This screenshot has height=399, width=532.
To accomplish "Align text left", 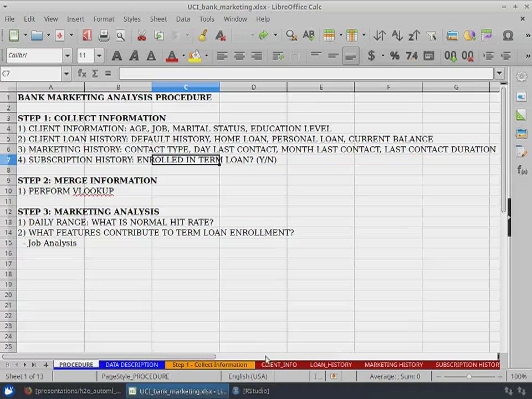I will tap(222, 55).
